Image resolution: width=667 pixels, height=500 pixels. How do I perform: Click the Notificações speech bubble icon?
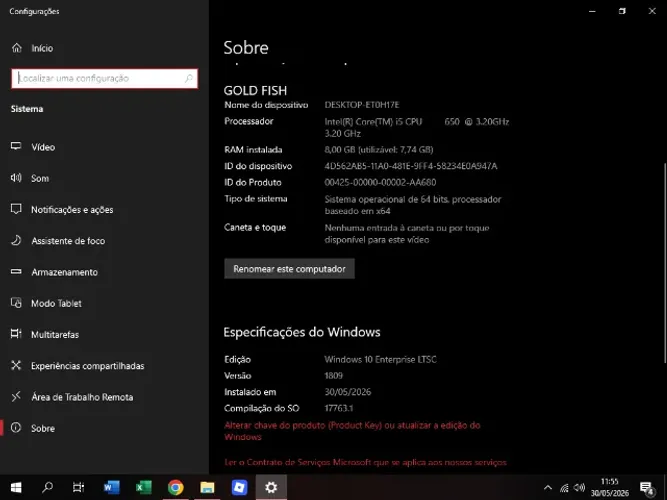[x=16, y=209]
